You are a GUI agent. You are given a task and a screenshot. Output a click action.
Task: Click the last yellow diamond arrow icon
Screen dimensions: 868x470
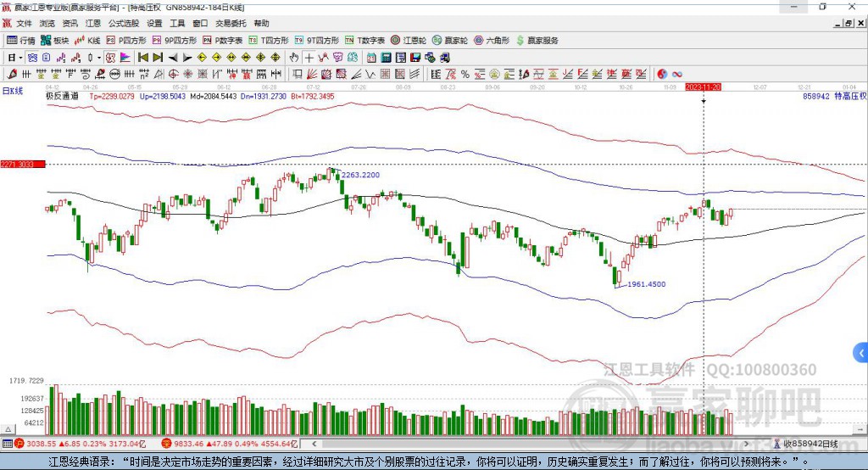[x=275, y=58]
